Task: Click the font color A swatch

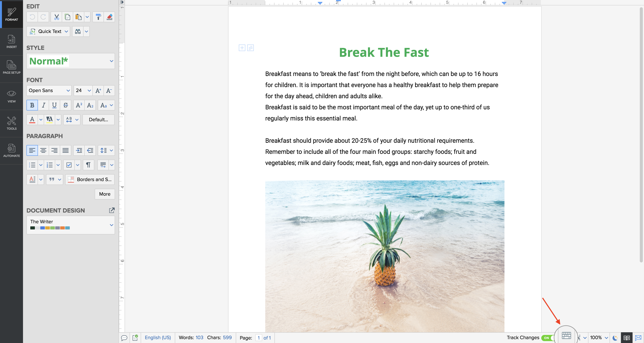Action: coord(32,120)
